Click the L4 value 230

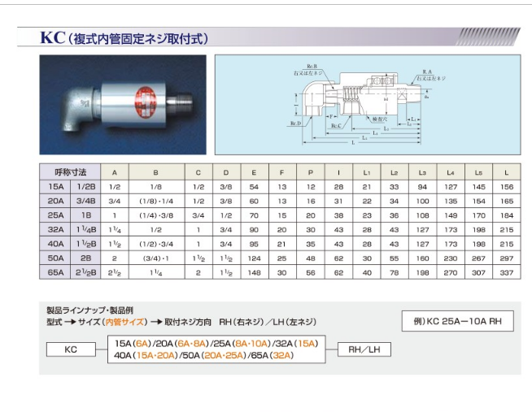point(451,258)
